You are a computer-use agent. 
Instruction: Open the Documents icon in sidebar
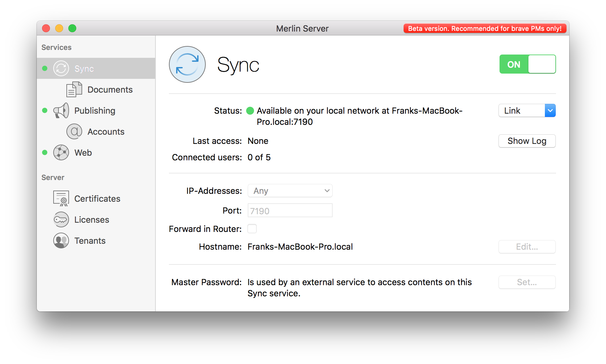74,89
